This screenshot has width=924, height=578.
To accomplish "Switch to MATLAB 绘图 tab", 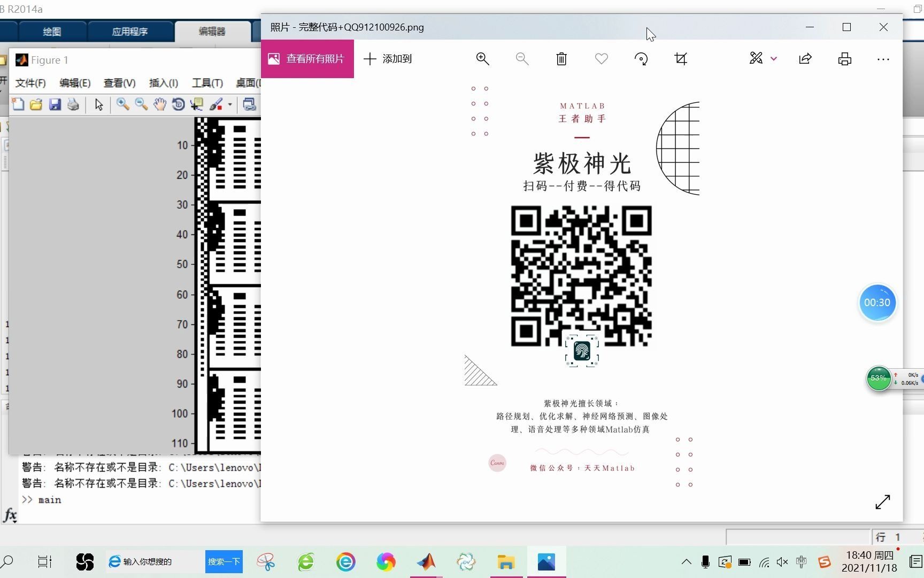I will click(x=52, y=32).
